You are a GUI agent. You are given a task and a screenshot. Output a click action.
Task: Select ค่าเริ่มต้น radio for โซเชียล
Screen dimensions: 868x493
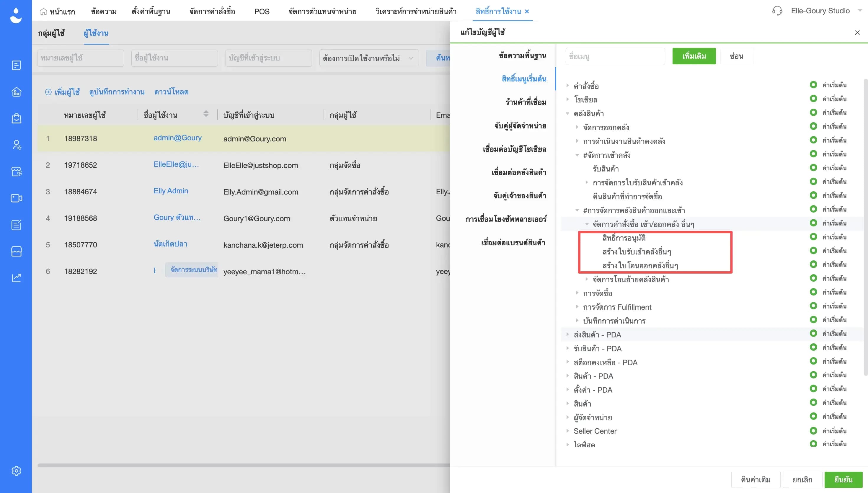click(813, 99)
